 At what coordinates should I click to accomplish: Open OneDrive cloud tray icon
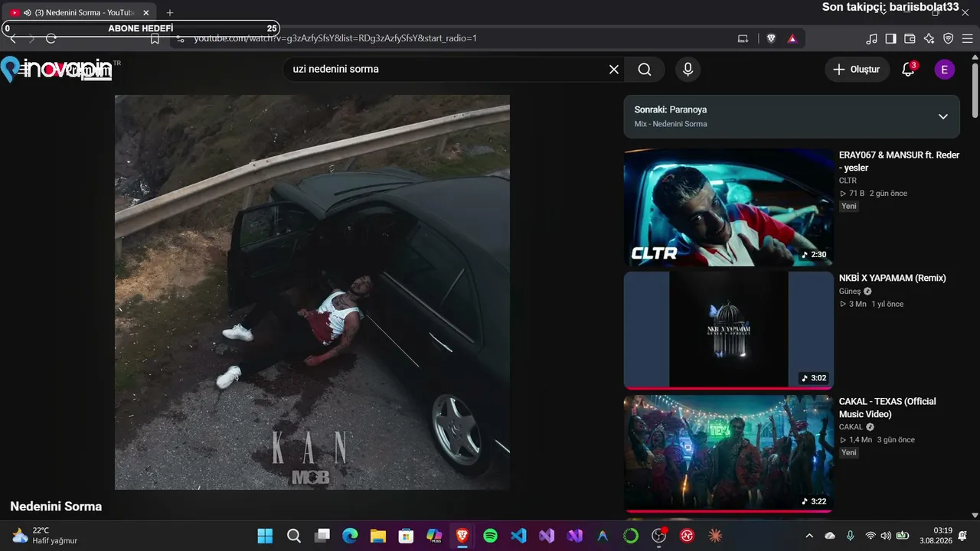click(x=830, y=536)
